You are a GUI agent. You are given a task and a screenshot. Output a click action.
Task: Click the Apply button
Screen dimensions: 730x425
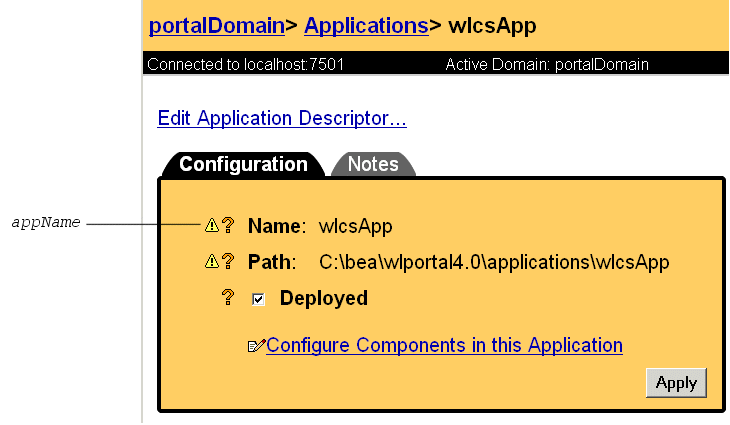(676, 383)
